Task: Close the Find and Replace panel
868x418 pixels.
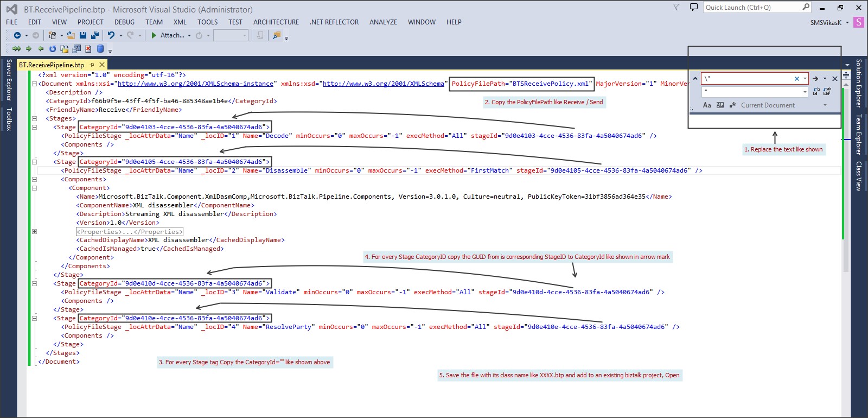Action: (x=835, y=79)
